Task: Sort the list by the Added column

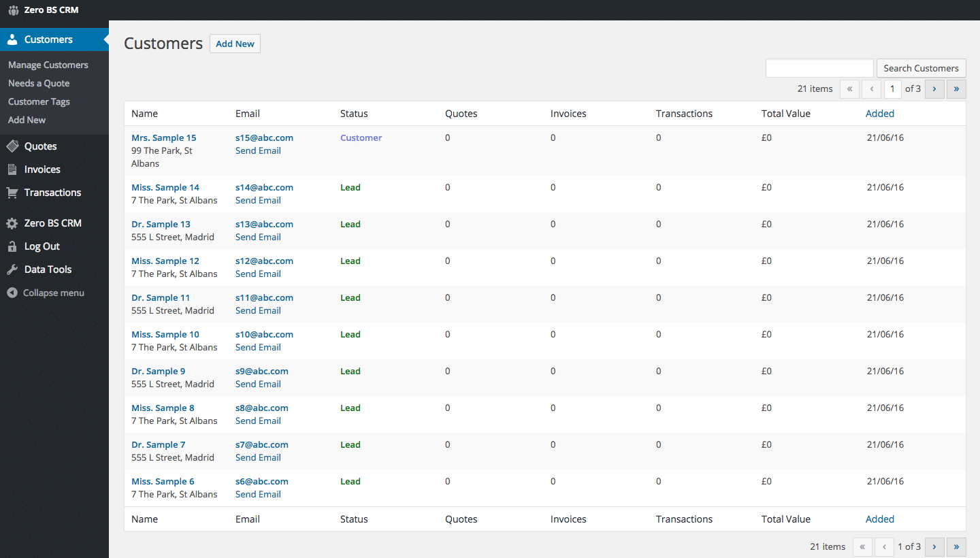Action: (x=879, y=113)
